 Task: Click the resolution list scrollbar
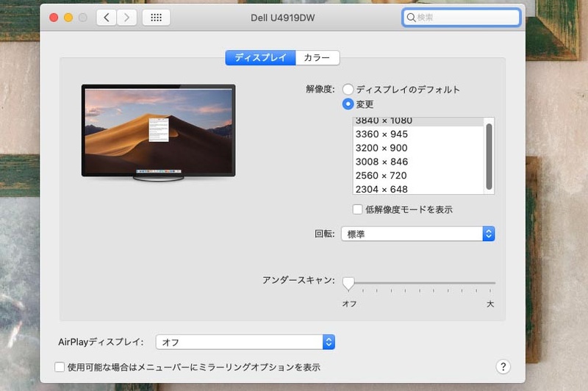tap(489, 157)
